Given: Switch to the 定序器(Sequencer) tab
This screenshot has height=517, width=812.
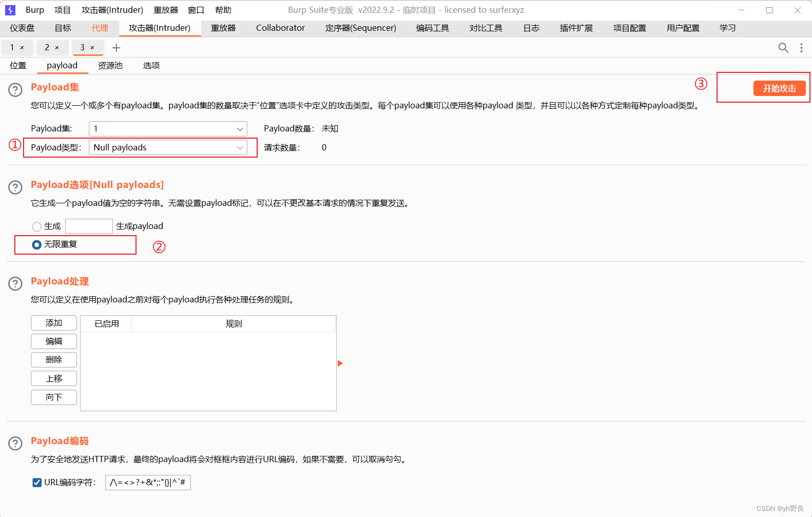Looking at the screenshot, I should pyautogui.click(x=361, y=28).
